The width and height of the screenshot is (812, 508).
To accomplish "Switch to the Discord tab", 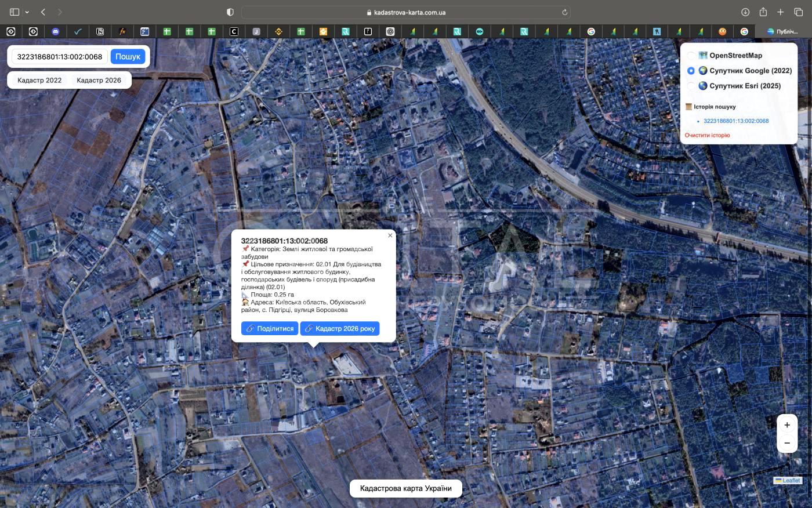I will pos(55,31).
